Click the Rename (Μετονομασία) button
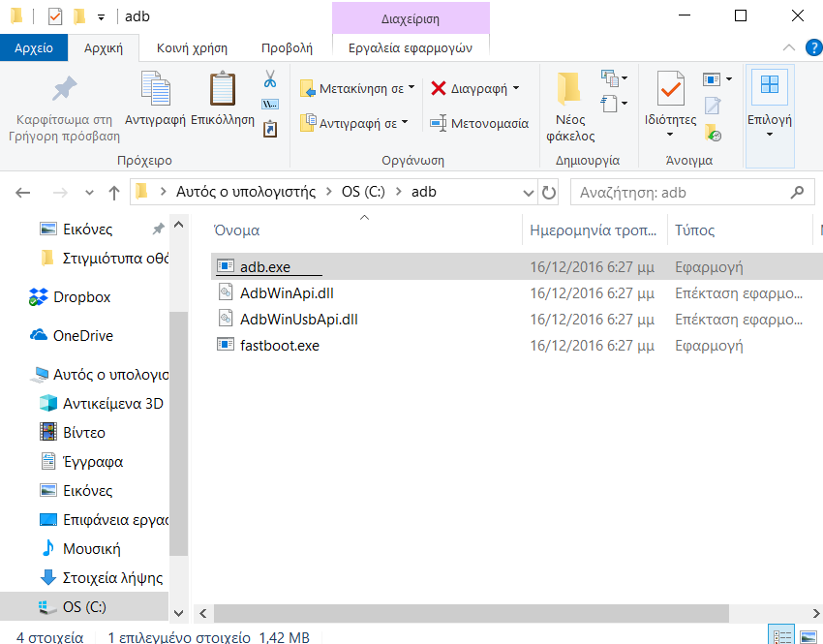This screenshot has width=823, height=644. 478,123
